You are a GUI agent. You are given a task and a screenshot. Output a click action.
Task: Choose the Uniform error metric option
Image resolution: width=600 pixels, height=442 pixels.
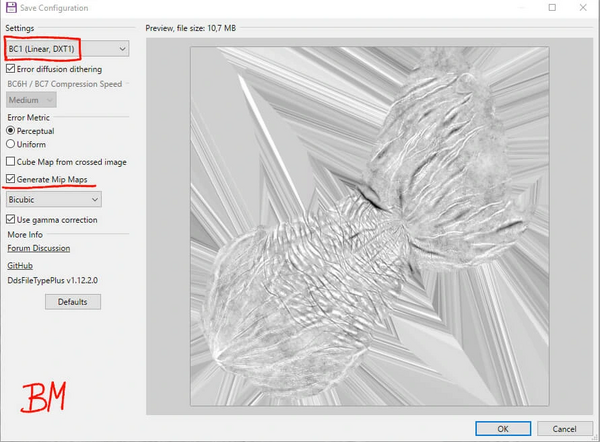click(11, 144)
